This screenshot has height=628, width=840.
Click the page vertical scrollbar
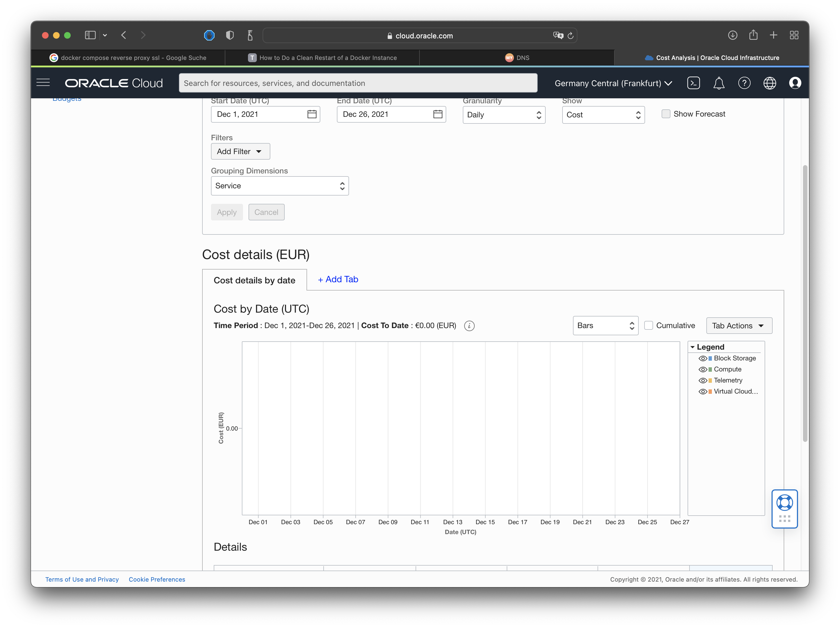(805, 304)
